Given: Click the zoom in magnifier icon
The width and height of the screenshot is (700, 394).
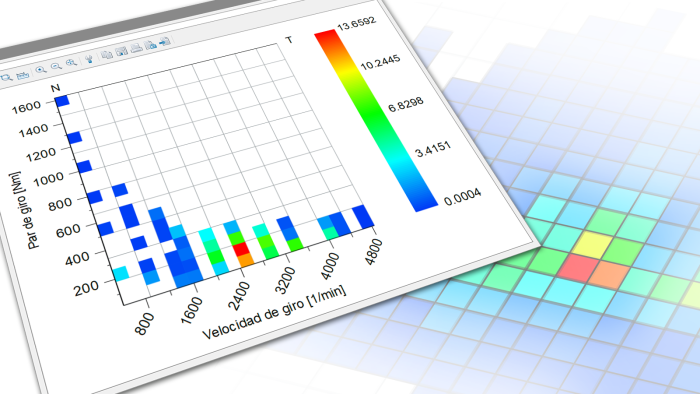Looking at the screenshot, I should (x=41, y=70).
